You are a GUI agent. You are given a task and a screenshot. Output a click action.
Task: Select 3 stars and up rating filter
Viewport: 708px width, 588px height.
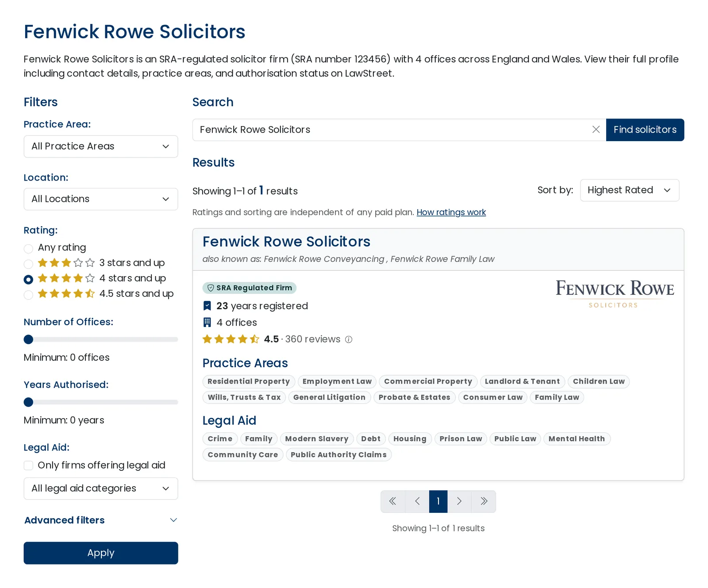[28, 264]
